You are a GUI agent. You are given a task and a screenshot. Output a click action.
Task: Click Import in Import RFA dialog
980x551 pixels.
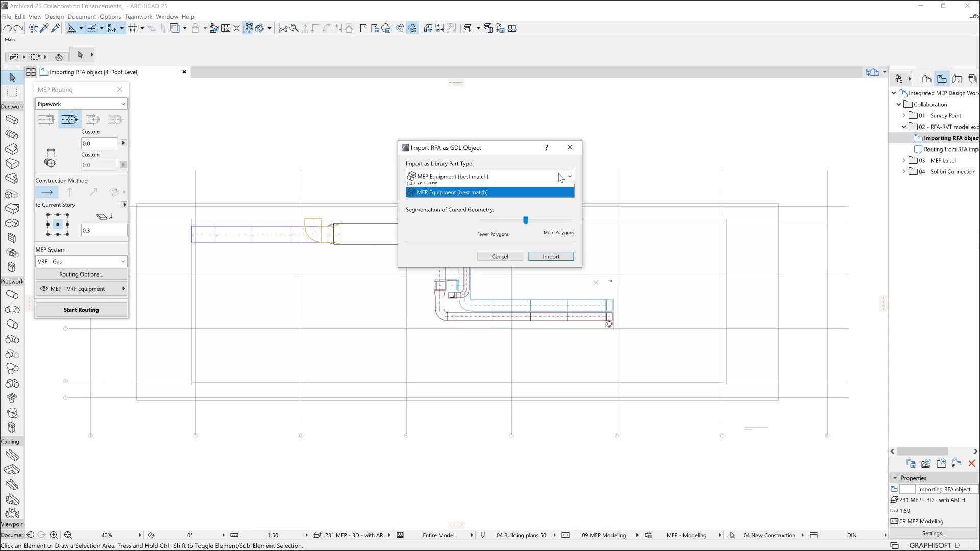(551, 256)
